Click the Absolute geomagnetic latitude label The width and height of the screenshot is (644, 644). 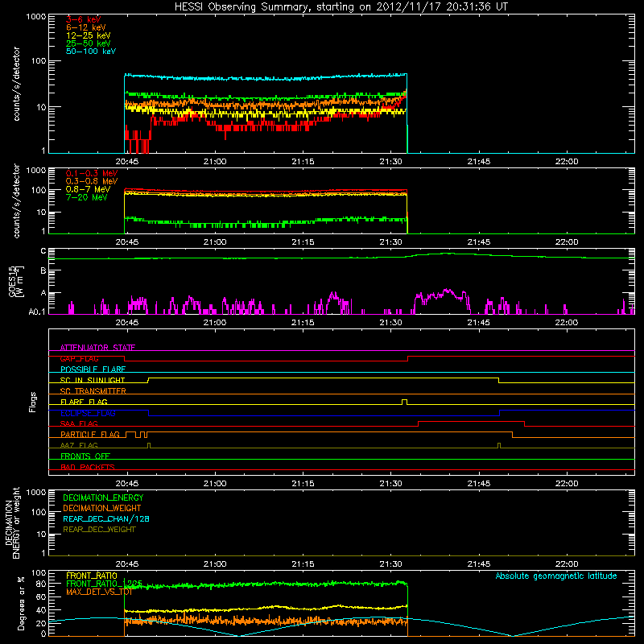point(556,576)
